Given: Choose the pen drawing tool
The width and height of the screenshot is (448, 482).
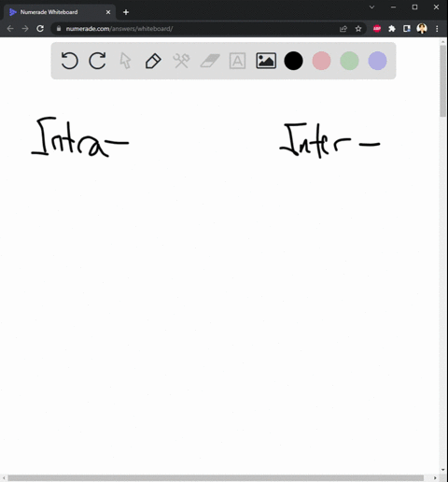Looking at the screenshot, I should point(153,61).
